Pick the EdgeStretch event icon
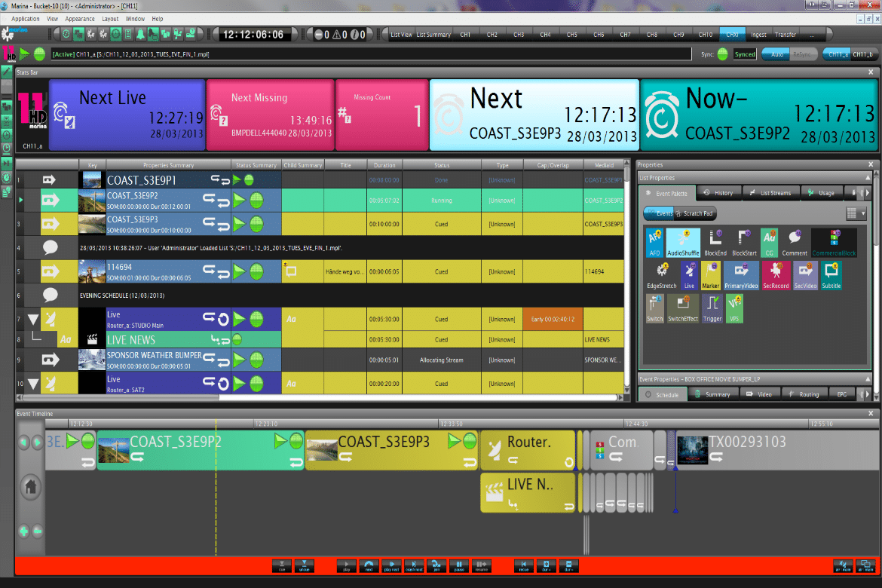This screenshot has height=588, width=882. tap(661, 276)
